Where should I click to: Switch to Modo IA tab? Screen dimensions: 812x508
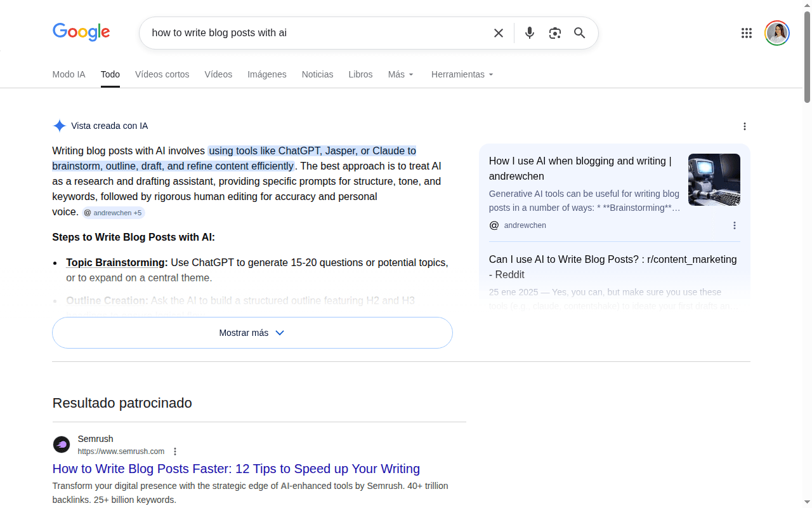69,74
